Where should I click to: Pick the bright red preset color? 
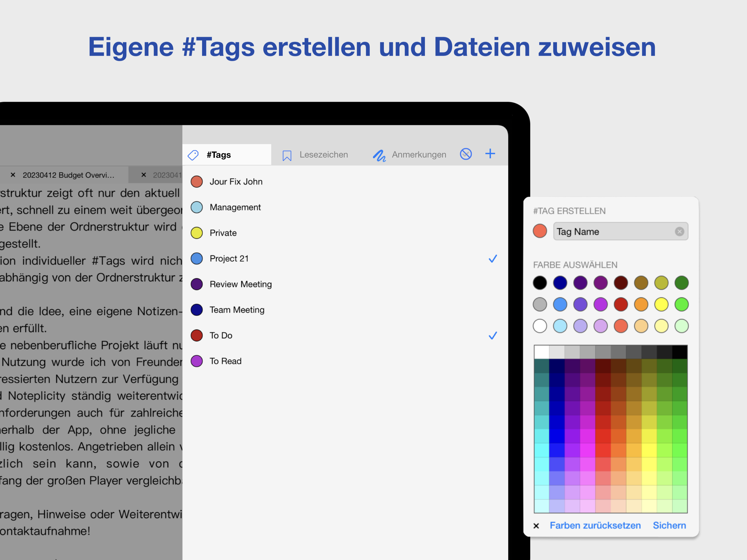click(621, 304)
